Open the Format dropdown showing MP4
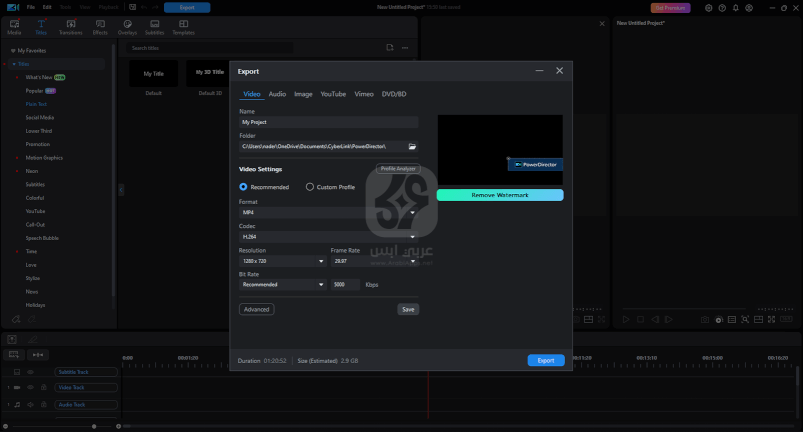 click(328, 212)
